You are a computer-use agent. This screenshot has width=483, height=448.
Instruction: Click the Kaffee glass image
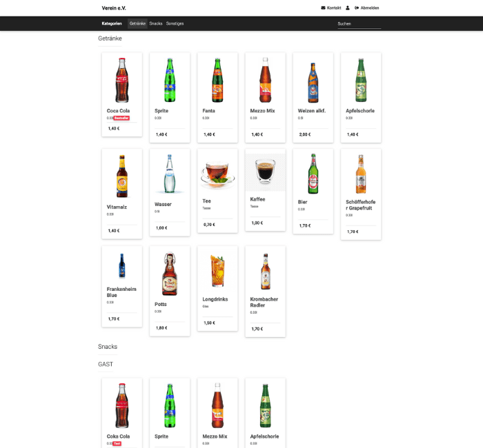coord(265,171)
